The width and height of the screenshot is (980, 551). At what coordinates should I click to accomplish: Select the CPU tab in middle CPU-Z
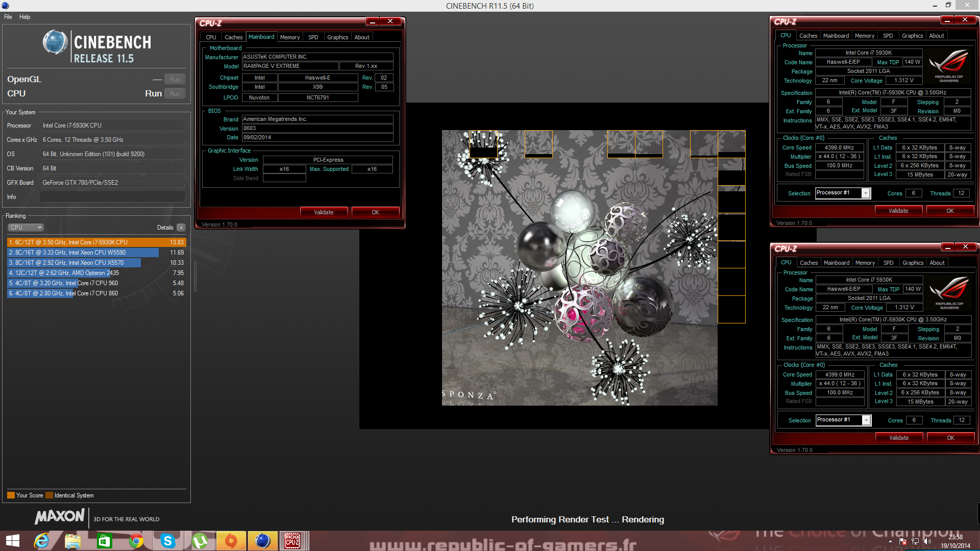click(211, 37)
